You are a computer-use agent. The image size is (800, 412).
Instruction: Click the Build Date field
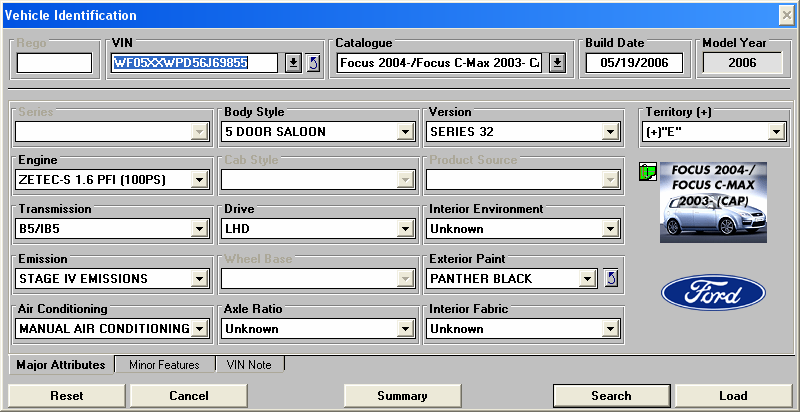point(634,63)
